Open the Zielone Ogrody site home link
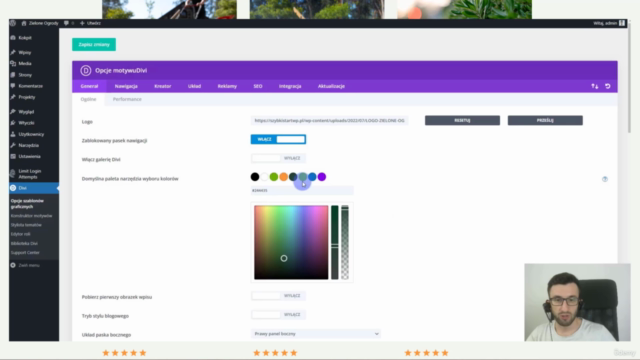 [40, 23]
